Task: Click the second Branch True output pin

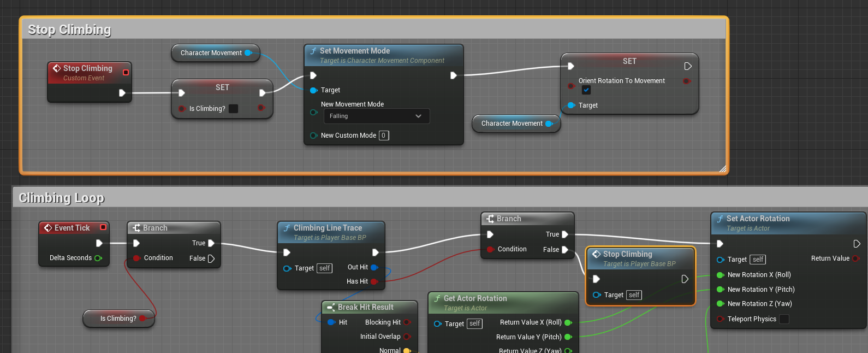Action: (565, 234)
